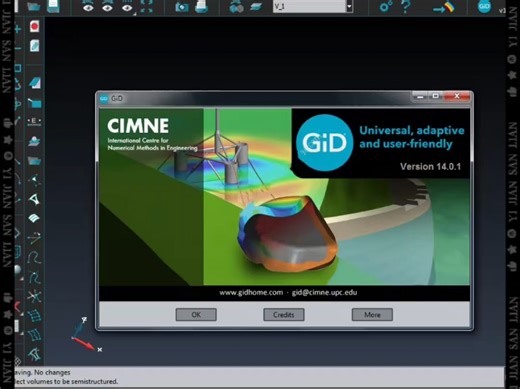Toggle postprocess with arrow-to-rainbow icon
The height and width of the screenshot is (389, 520).
[x=444, y=8]
